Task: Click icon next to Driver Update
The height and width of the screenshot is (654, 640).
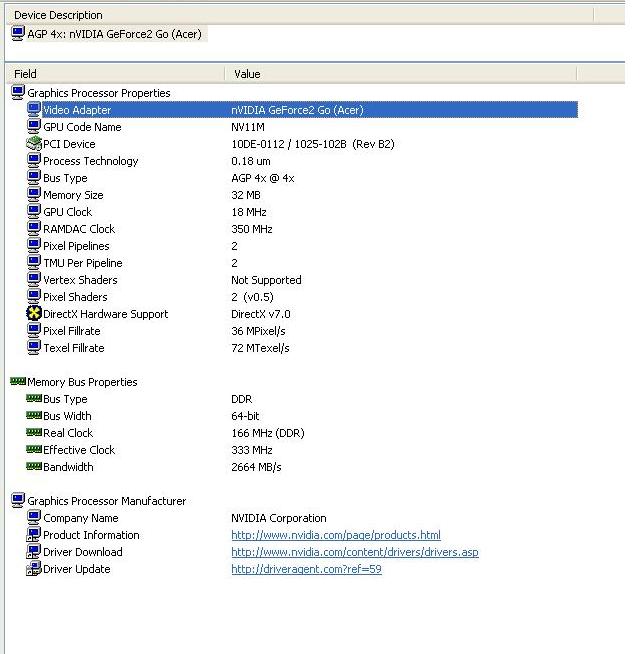Action: [34, 568]
